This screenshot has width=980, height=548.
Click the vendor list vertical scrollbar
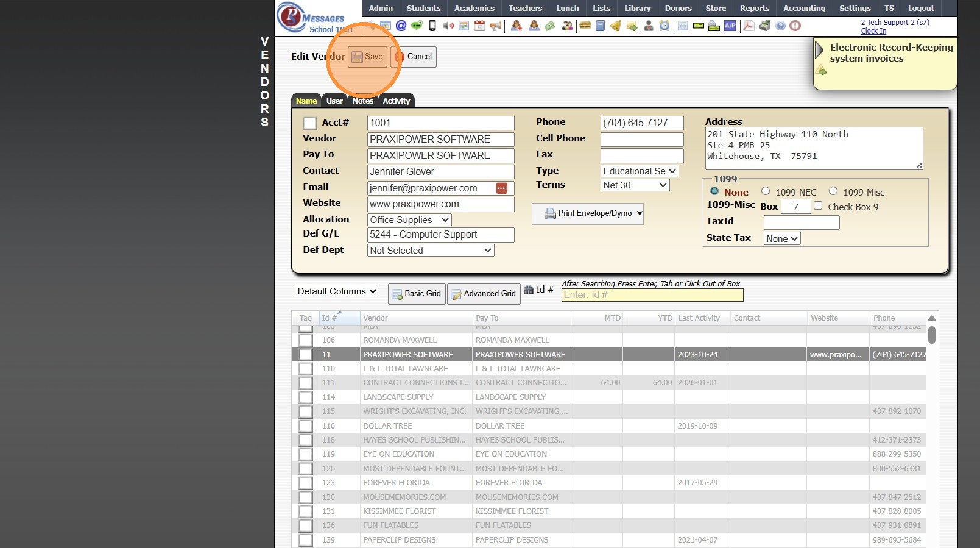point(931,335)
